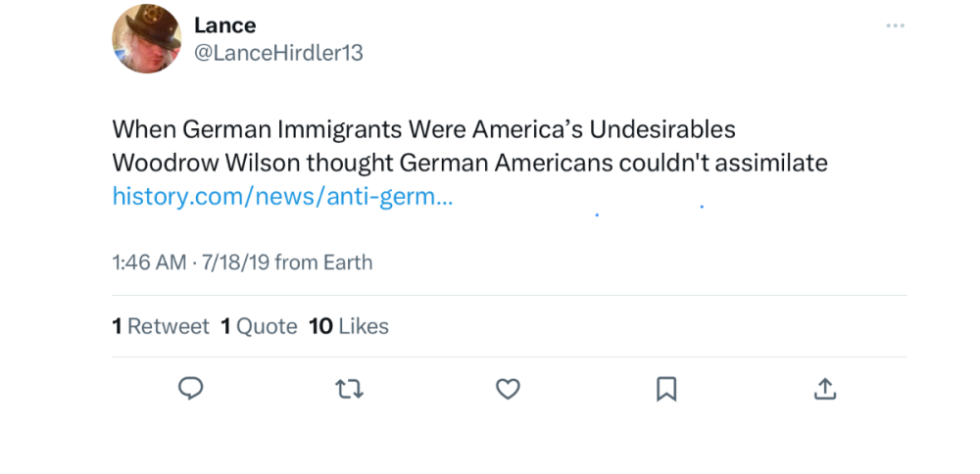980x474 pixels.
Task: Open the history.com/news/anti-germ… link
Action: pyautogui.click(x=282, y=196)
